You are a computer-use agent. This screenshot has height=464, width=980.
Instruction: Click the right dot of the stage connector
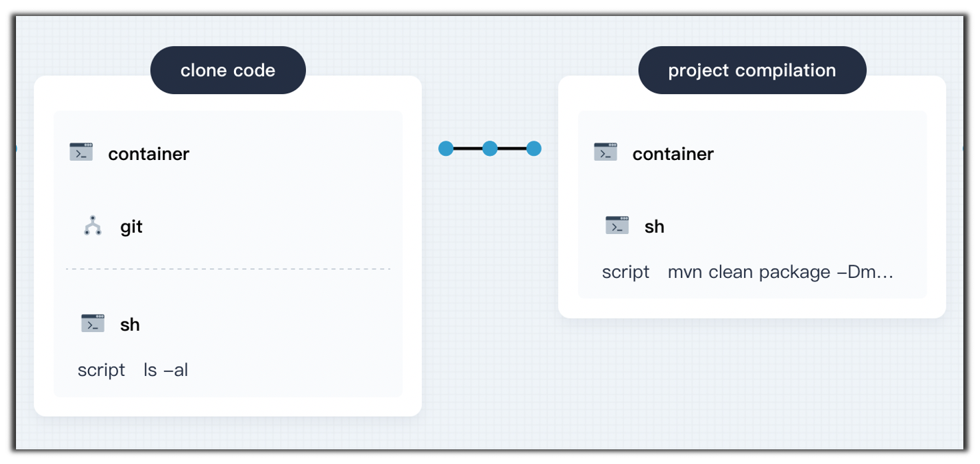pyautogui.click(x=533, y=149)
